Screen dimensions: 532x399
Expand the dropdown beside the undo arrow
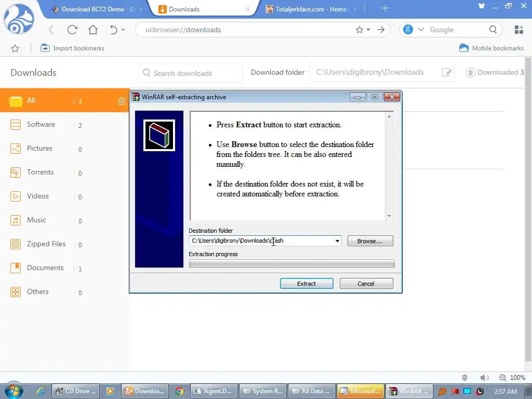pyautogui.click(x=123, y=30)
